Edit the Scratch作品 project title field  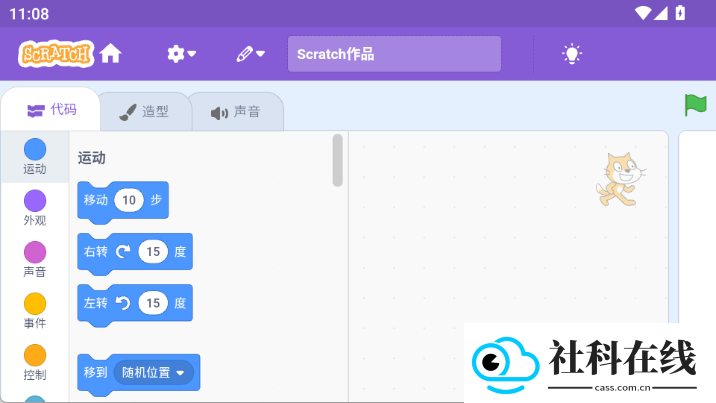[394, 54]
